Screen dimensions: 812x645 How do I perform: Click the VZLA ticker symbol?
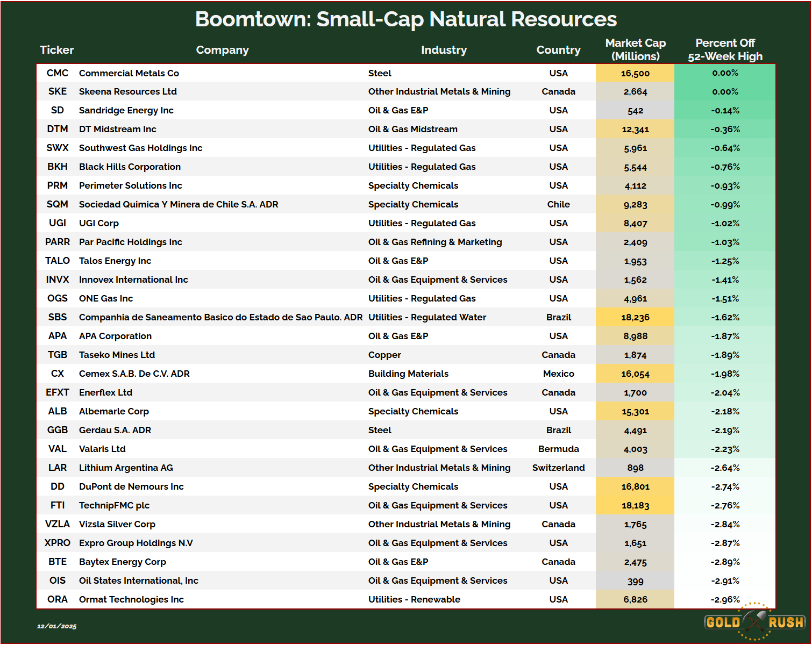[x=58, y=524]
